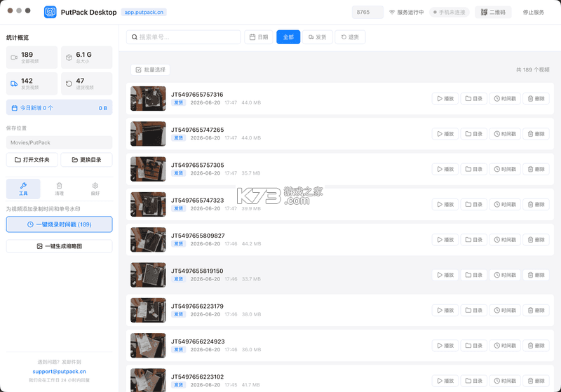Add 时间戳 to JT5497655809827
The width and height of the screenshot is (561, 392).
coord(505,240)
